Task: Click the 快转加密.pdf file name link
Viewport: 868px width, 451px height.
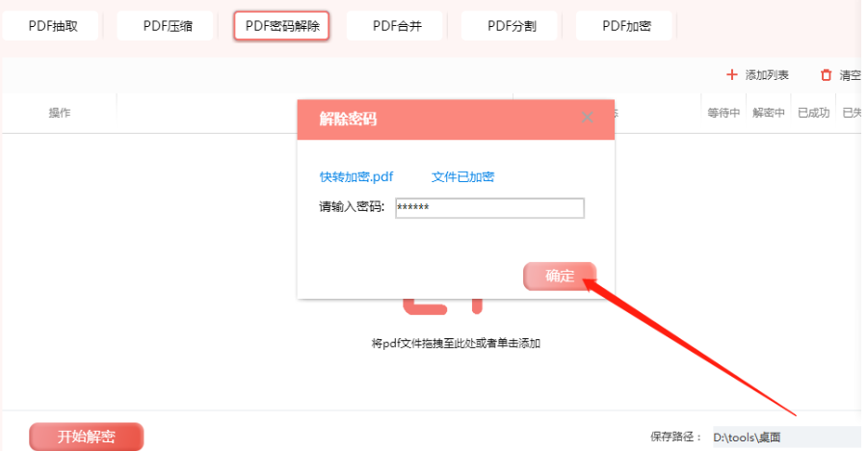Action: [x=356, y=176]
